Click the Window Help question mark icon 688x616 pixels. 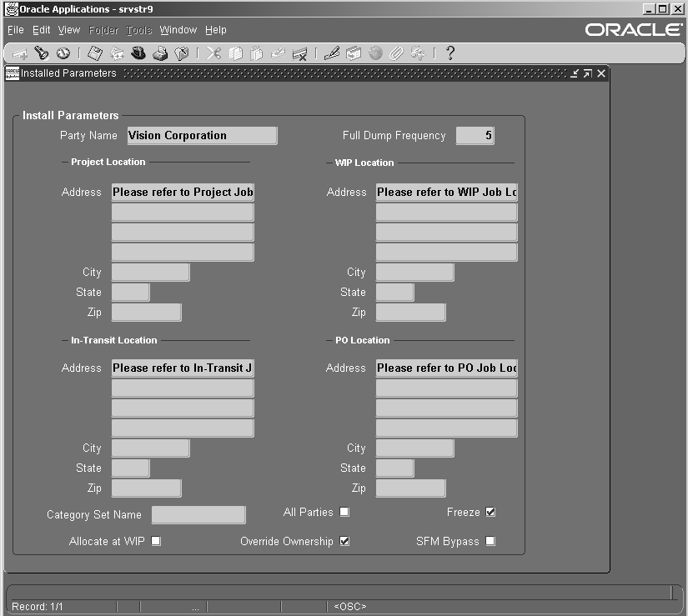(449, 53)
